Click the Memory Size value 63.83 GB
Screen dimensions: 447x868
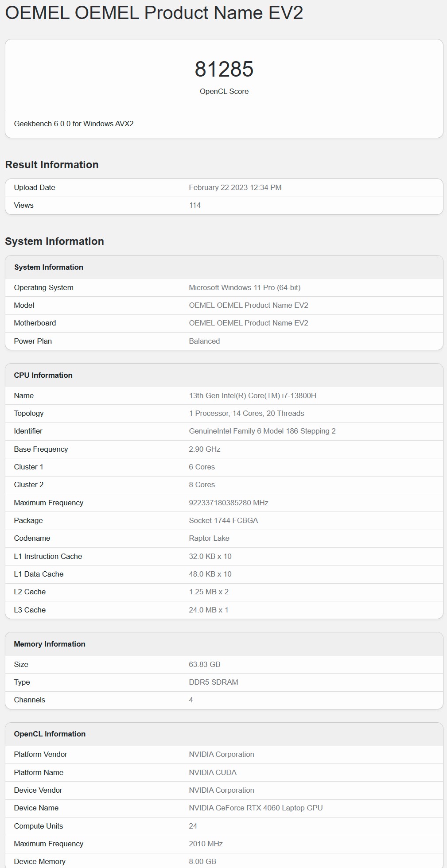coord(205,664)
